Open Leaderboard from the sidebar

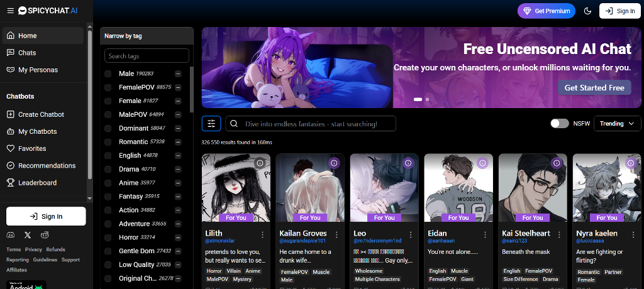[37, 183]
